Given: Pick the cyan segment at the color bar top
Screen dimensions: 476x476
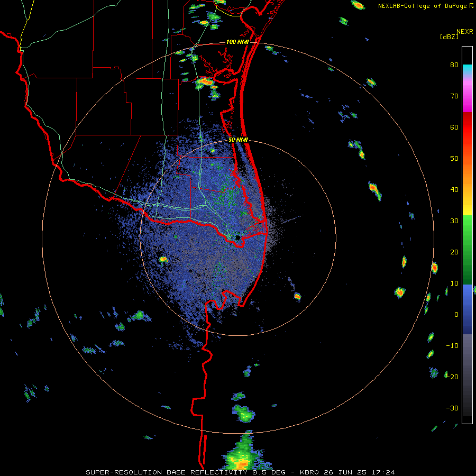Looking at the screenshot, I should (467, 69).
